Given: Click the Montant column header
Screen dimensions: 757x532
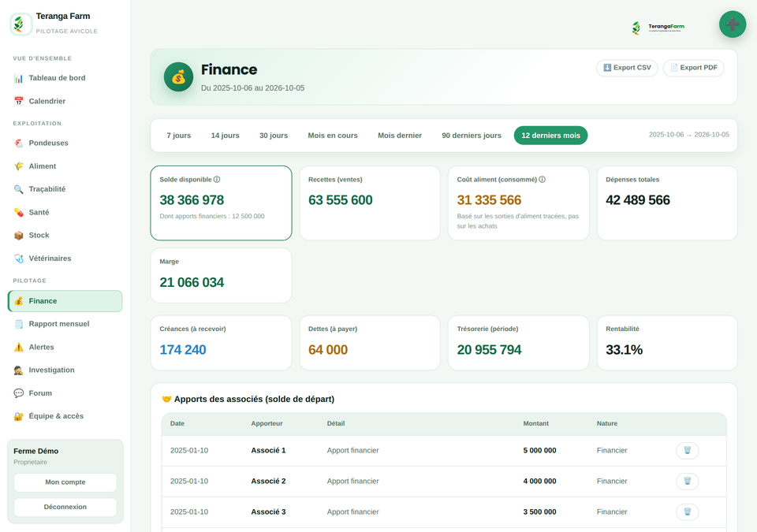Looking at the screenshot, I should 536,423.
